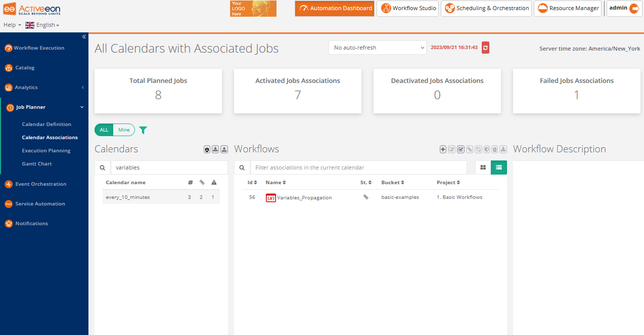The width and height of the screenshot is (644, 335).
Task: Click the ActiveEon logo
Action: (x=32, y=9)
